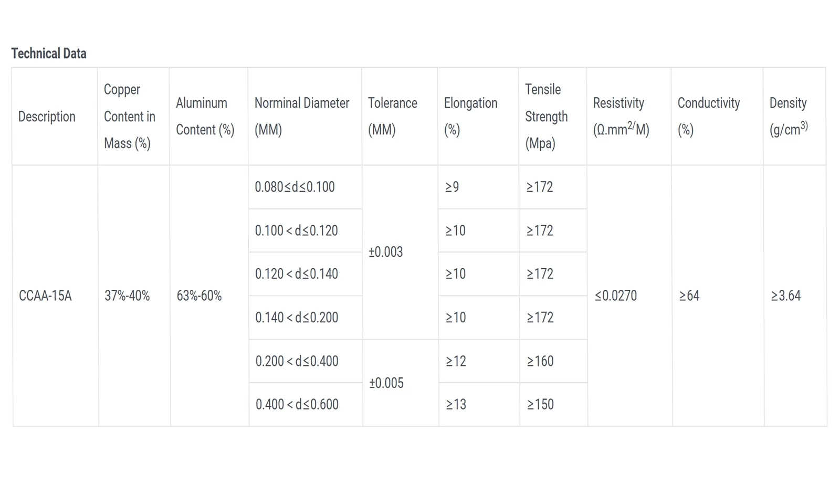Viewport: 840px width, 504px height.
Task: Click the ≥64 conductivity cell
Action: [x=718, y=296]
